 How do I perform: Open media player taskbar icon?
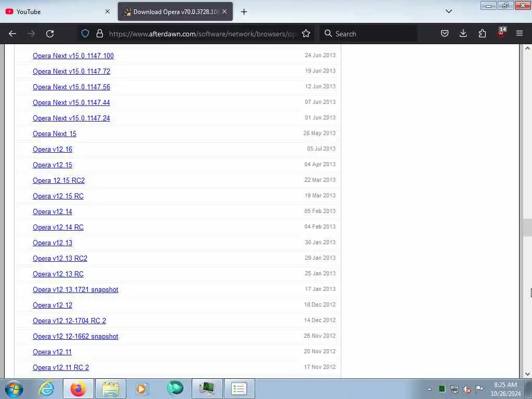coord(142,389)
